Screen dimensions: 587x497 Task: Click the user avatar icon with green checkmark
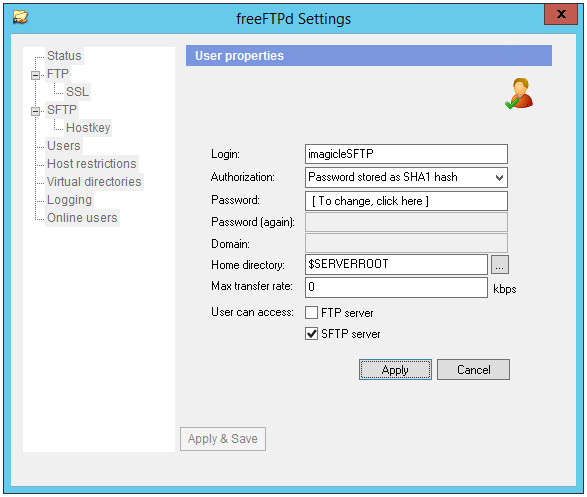(519, 94)
